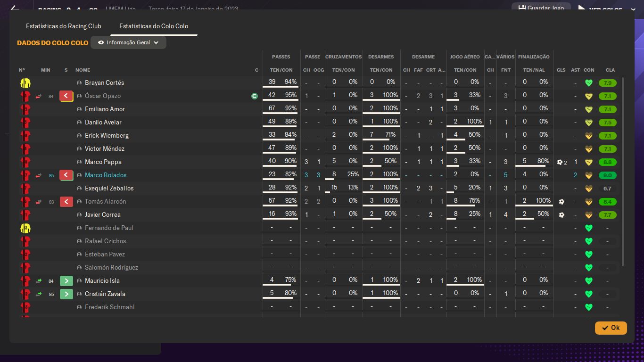Screen dimensions: 644x362
Task: Confirm with the Ok button
Action: pos(611,328)
